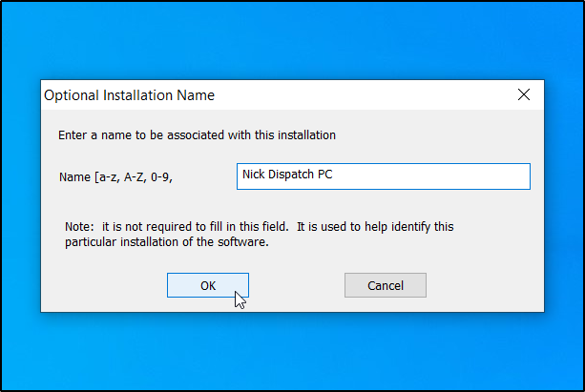Focus the Name input field

[x=383, y=176]
